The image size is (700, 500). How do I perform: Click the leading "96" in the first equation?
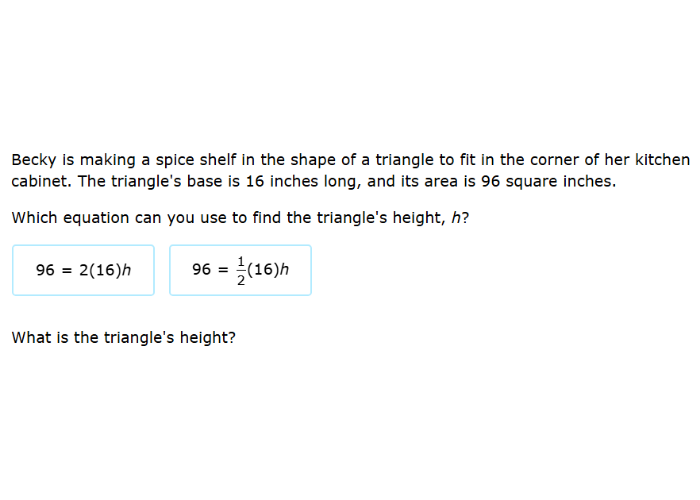pos(44,270)
